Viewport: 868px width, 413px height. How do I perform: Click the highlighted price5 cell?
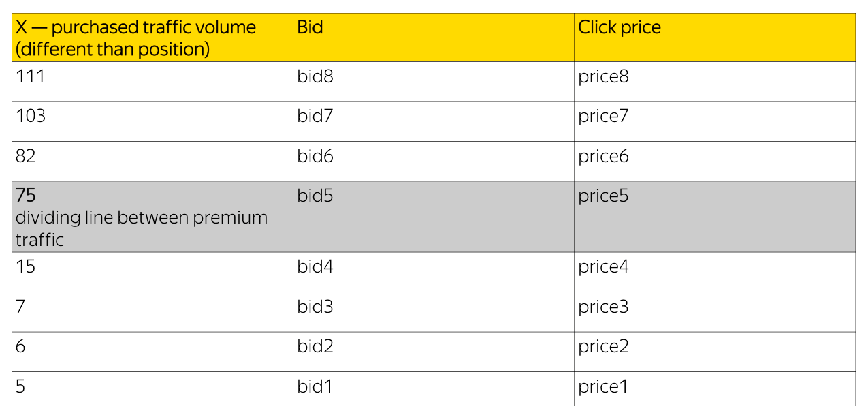(x=603, y=196)
